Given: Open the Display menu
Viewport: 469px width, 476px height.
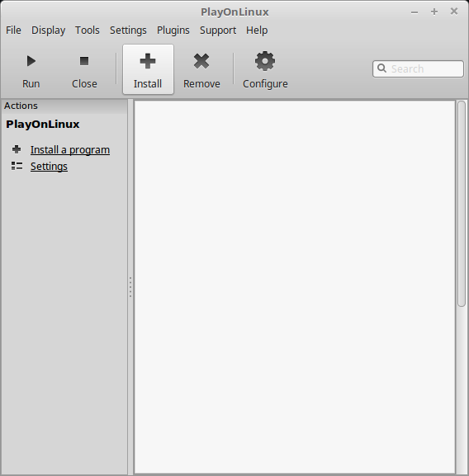Looking at the screenshot, I should 48,30.
